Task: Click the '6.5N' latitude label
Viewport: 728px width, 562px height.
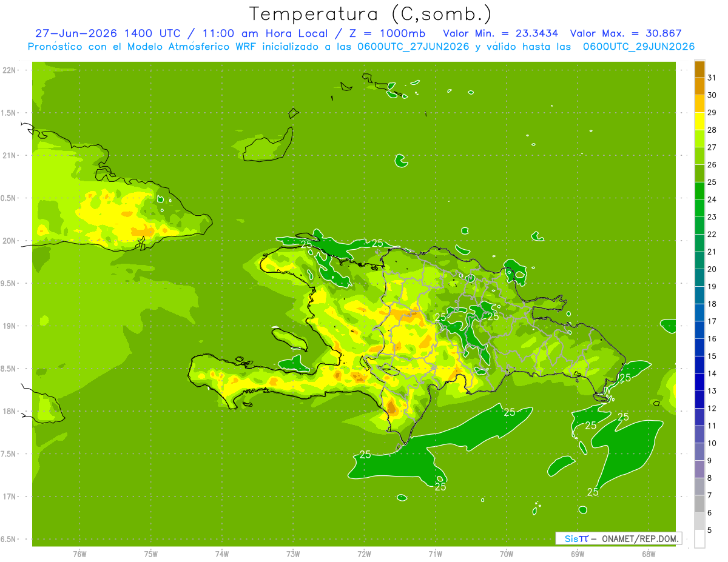Action: pos(9,539)
